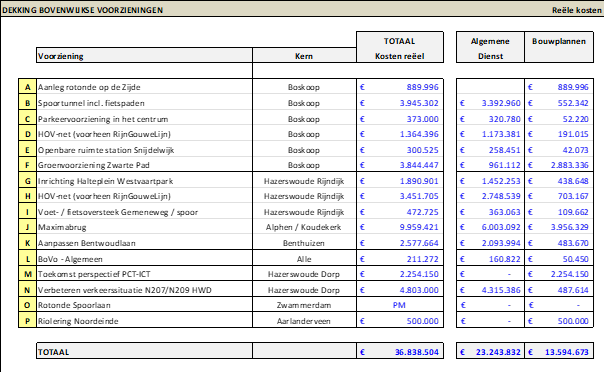The width and height of the screenshot is (604, 372).
Task: Click the 'Rotonde Spoorlaan' cell
Action: (144, 305)
